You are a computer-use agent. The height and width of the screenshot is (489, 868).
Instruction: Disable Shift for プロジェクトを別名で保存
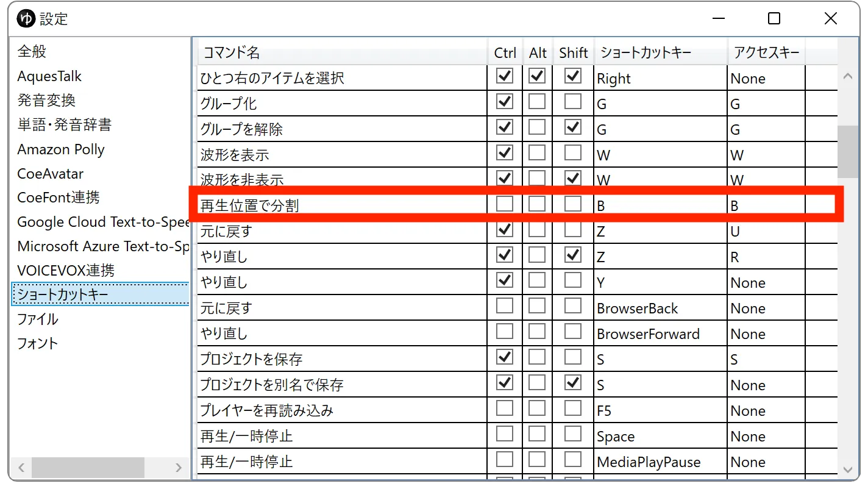(573, 383)
